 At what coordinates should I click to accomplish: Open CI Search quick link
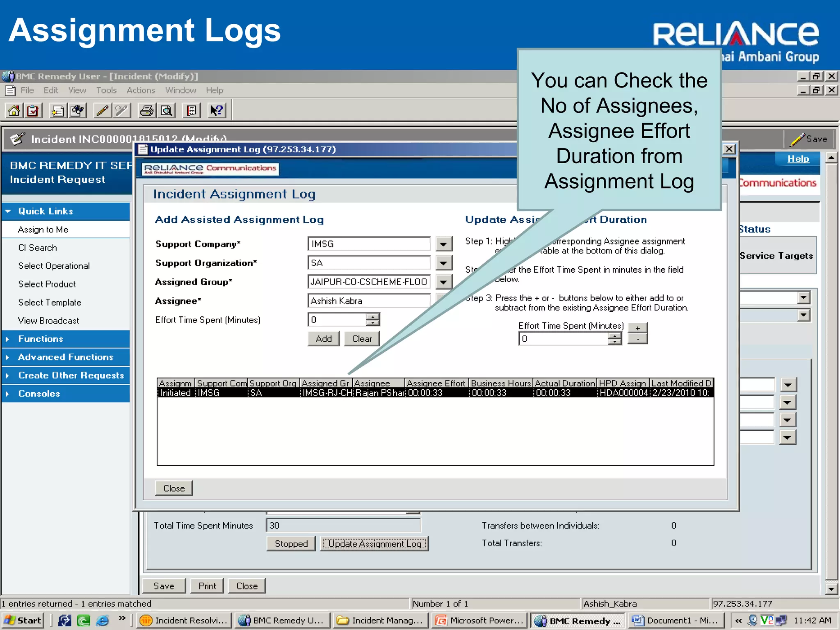pyautogui.click(x=37, y=248)
